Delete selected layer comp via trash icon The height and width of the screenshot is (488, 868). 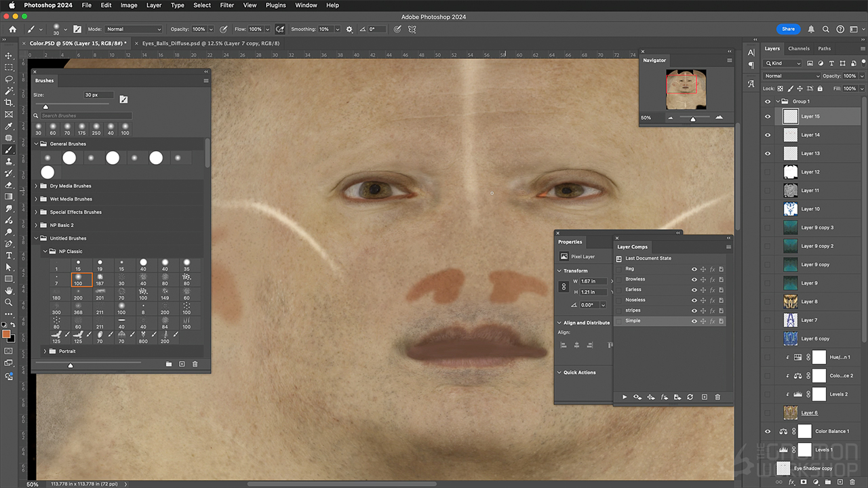[717, 397]
